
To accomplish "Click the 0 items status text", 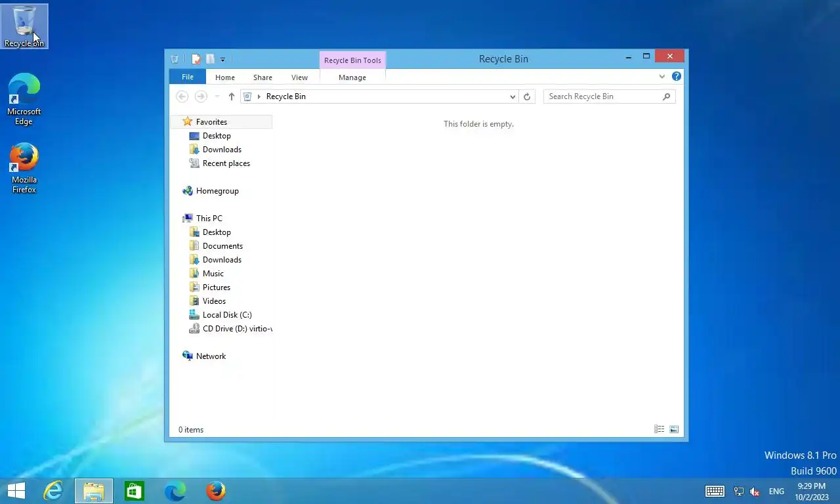I will click(x=191, y=430).
